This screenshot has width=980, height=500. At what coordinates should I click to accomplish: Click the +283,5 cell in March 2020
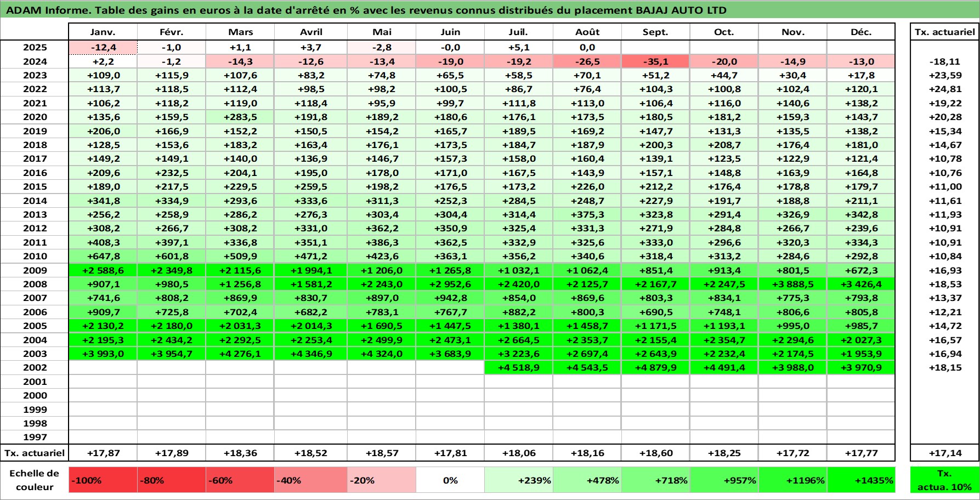tap(240, 117)
